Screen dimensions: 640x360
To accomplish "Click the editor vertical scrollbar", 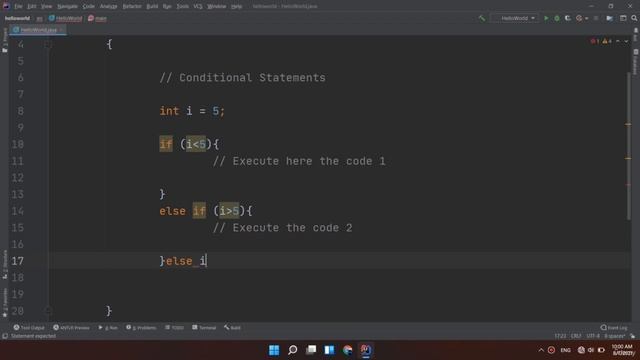I will pyautogui.click(x=629, y=147).
